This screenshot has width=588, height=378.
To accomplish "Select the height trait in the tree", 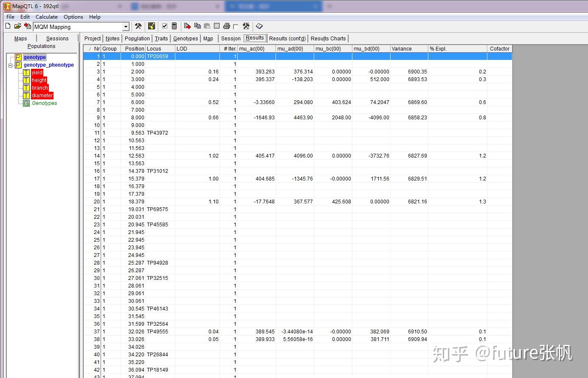I will [x=39, y=80].
